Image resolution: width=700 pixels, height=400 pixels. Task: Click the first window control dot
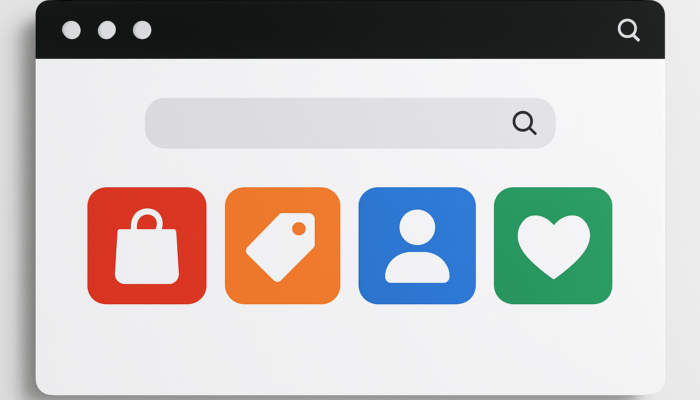[71, 30]
